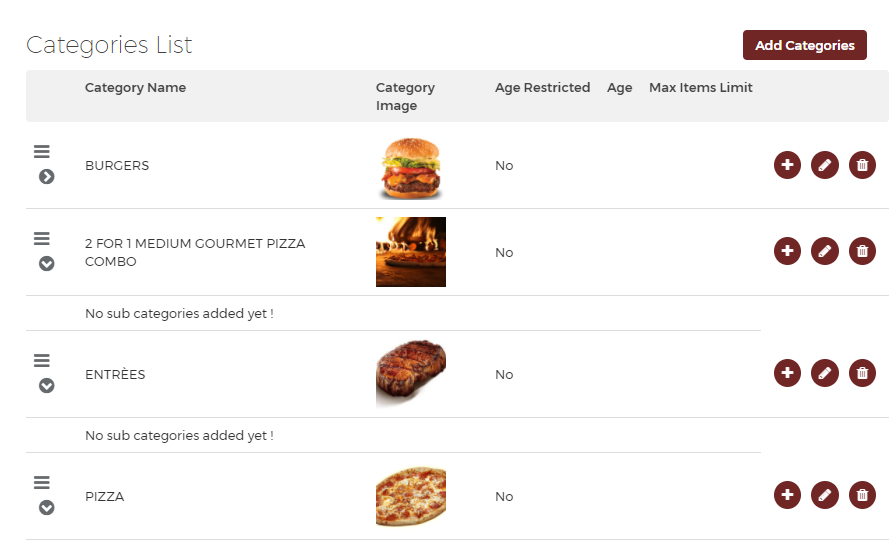The height and width of the screenshot is (543, 890).
Task: Expand the BURGERS subcategories chevron
Action: point(47,177)
